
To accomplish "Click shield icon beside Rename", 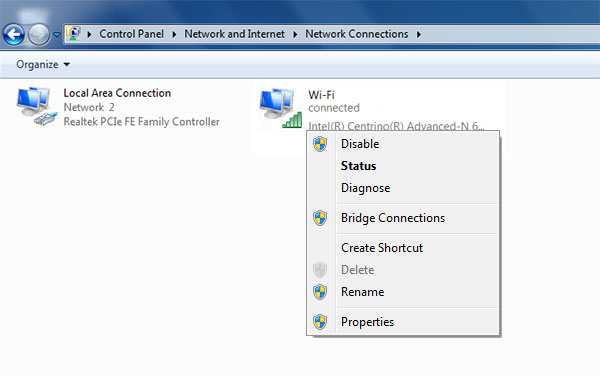I will (320, 292).
